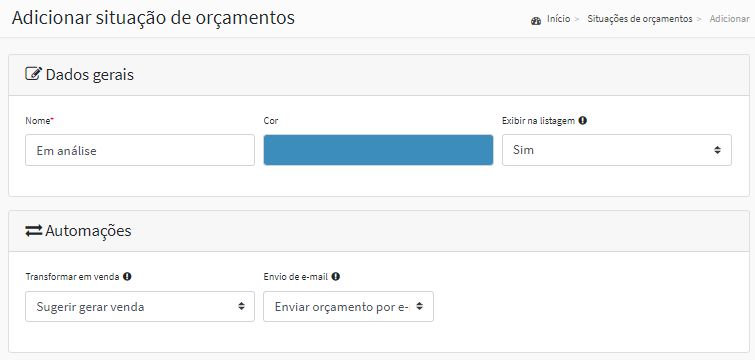Click the arrows icon beside Automações
This screenshot has height=360, width=755.
(34, 231)
